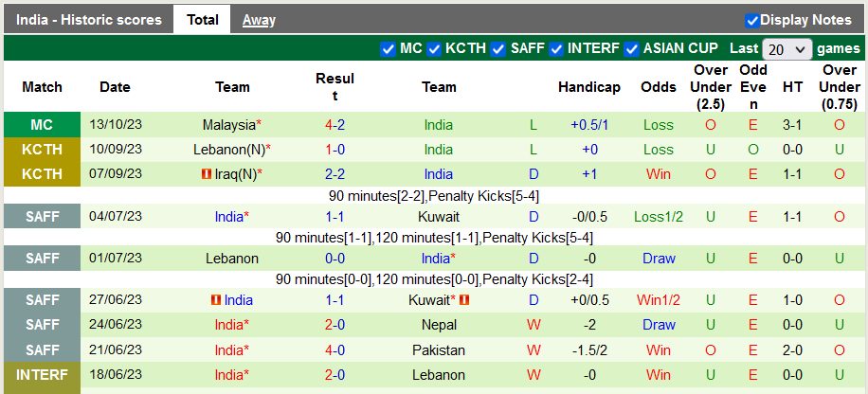Viewport: 868px width, 394px height.
Task: Toggle the Display Notes checkbox
Action: (752, 20)
